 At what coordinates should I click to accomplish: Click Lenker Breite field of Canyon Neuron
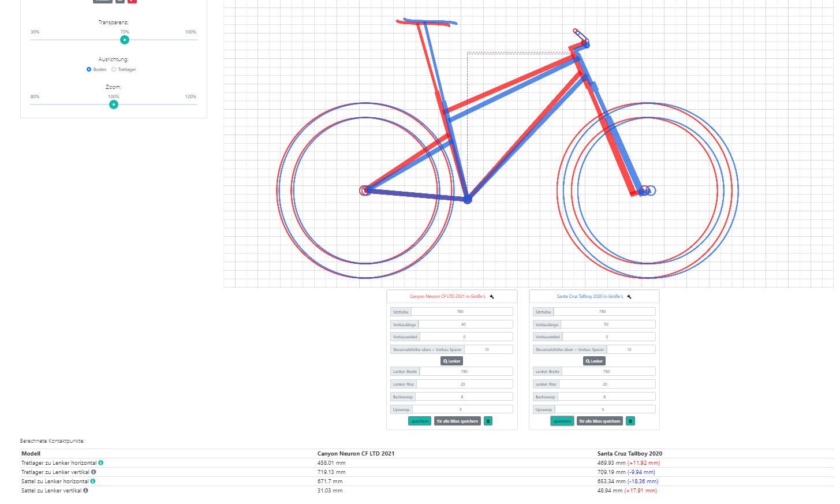tap(465, 372)
